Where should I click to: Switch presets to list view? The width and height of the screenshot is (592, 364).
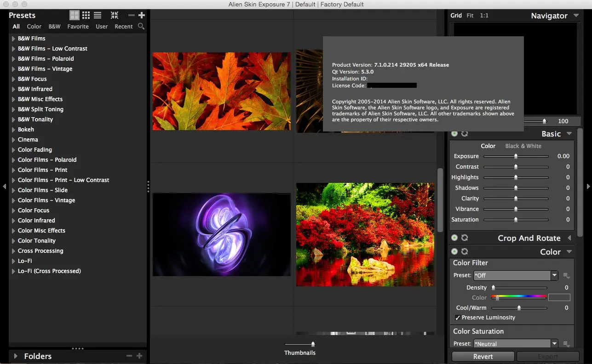98,16
